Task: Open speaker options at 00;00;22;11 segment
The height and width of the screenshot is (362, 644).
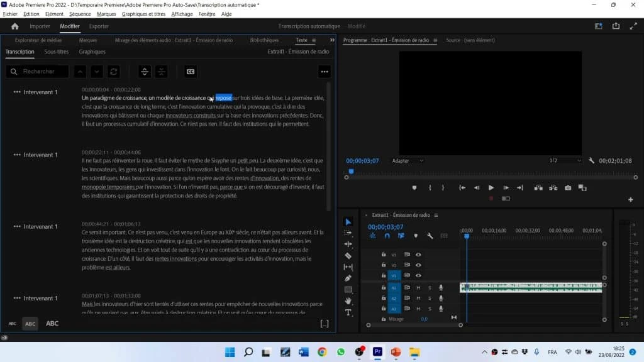Action: click(17, 155)
